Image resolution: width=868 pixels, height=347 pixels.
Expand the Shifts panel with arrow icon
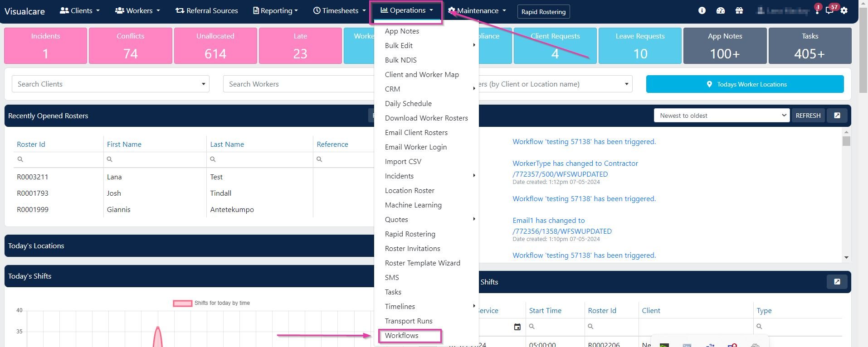[x=837, y=282]
